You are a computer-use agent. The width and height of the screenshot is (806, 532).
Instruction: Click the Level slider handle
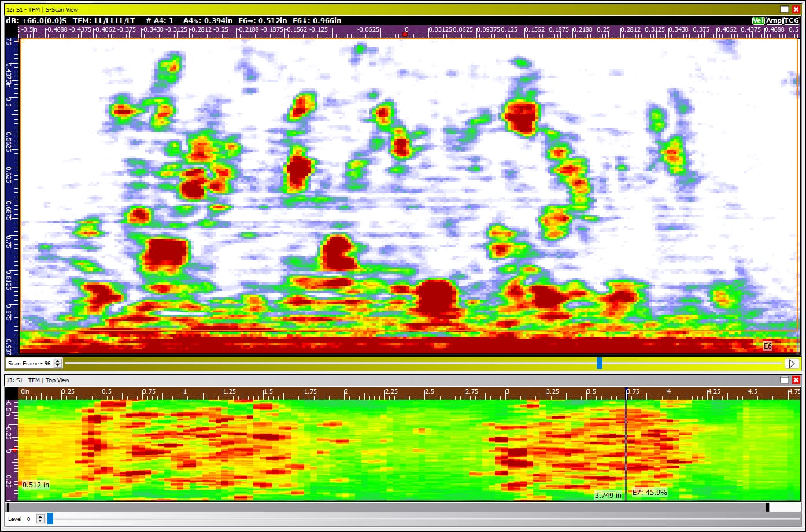point(50,519)
